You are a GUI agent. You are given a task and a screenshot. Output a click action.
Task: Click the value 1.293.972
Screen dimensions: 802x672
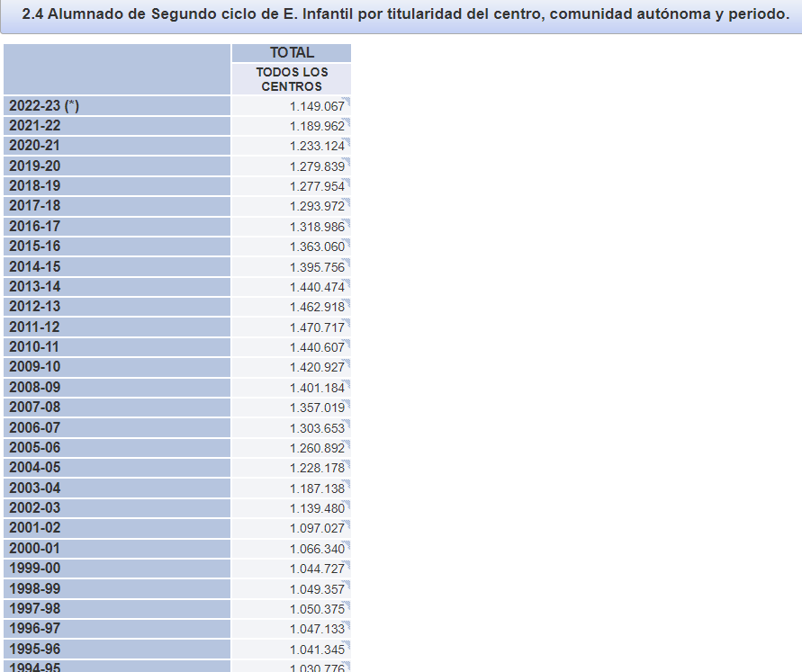318,206
